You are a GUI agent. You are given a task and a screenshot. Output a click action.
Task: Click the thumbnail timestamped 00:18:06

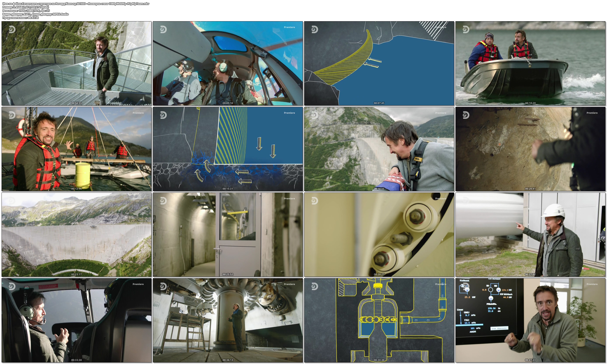[379, 149]
